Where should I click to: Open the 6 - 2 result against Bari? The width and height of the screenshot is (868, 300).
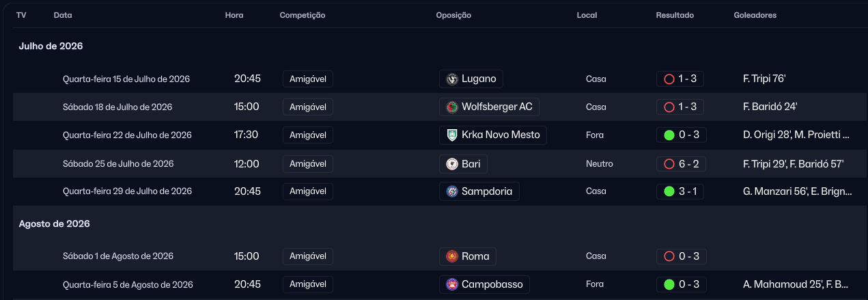click(x=682, y=163)
